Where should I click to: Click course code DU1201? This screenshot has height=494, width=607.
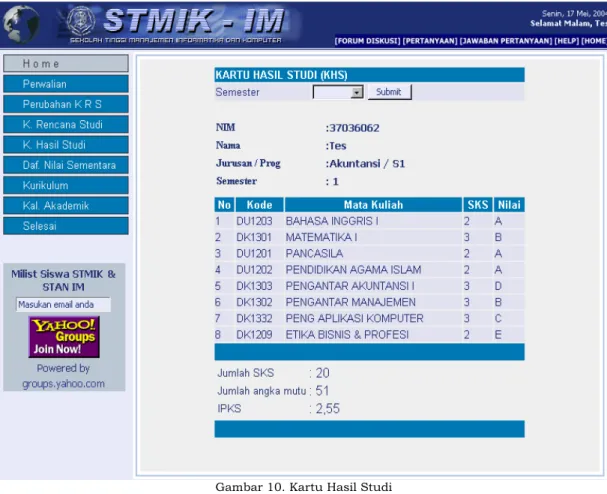(x=254, y=254)
